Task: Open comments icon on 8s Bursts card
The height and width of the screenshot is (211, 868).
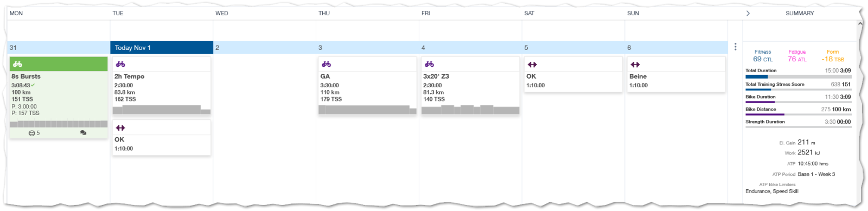Action: pos(83,133)
